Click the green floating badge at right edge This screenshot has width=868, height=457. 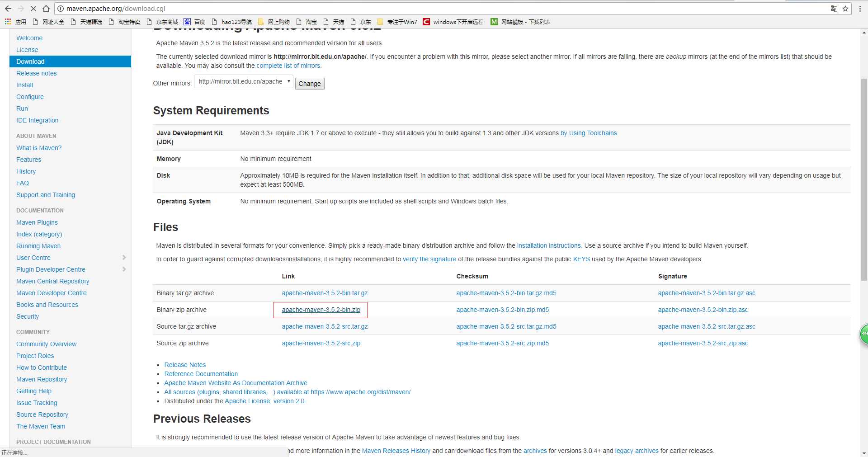pos(863,334)
